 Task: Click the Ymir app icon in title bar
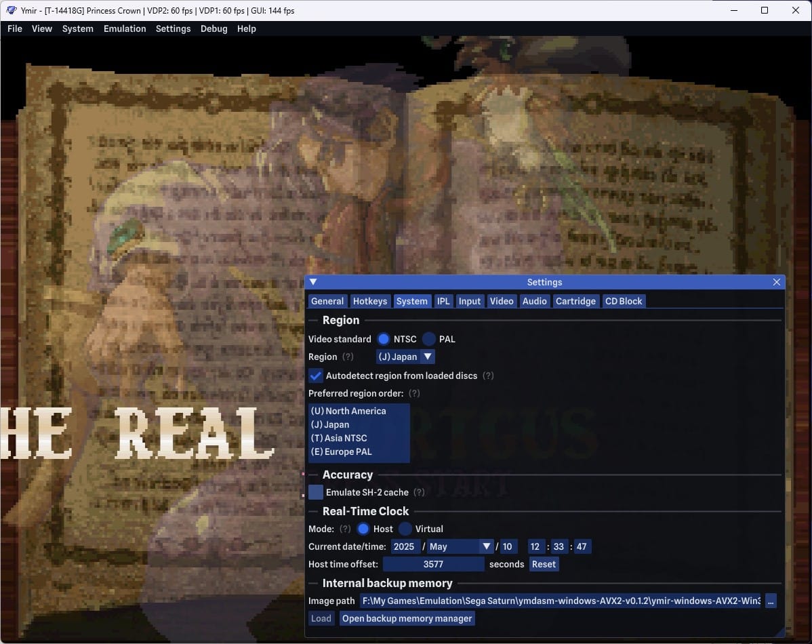pyautogui.click(x=12, y=10)
